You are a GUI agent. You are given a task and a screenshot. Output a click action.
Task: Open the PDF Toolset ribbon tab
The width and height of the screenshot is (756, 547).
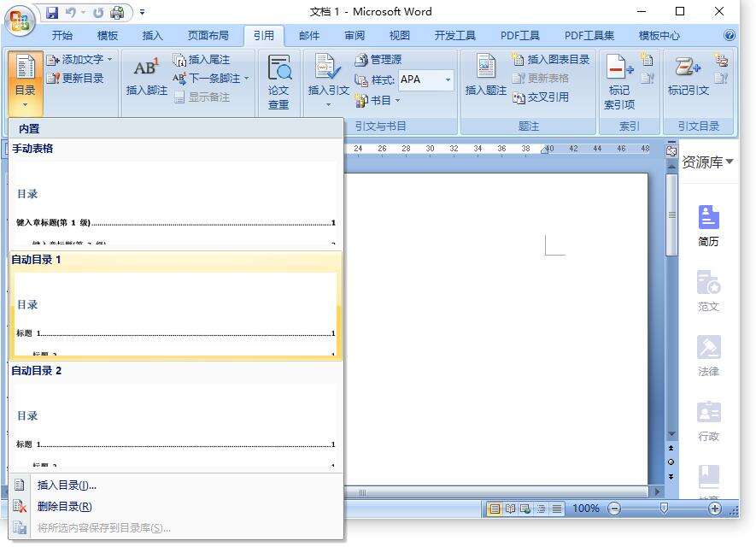(x=589, y=36)
